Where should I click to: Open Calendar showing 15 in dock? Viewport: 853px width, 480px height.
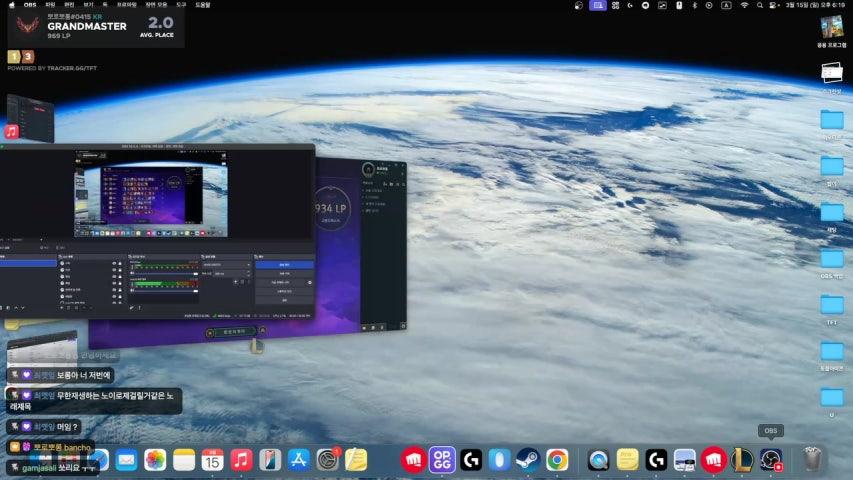coord(212,460)
